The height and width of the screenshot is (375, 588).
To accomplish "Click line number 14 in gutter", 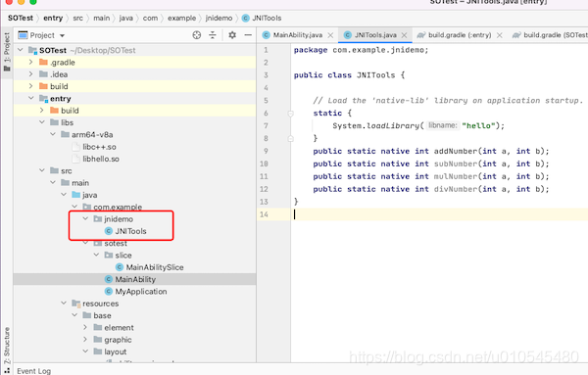I will (264, 214).
